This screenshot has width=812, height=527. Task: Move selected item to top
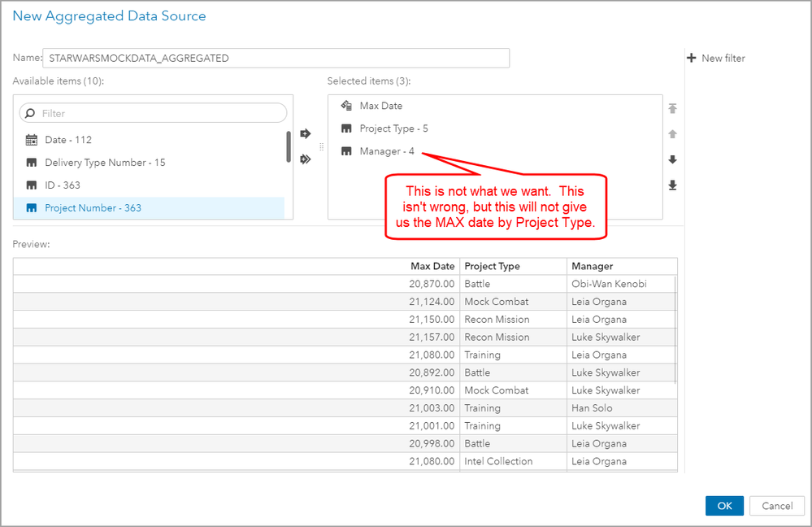click(672, 109)
